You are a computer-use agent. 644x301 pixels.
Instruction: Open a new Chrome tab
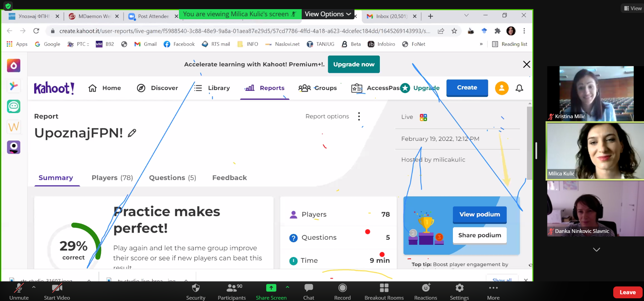[430, 16]
